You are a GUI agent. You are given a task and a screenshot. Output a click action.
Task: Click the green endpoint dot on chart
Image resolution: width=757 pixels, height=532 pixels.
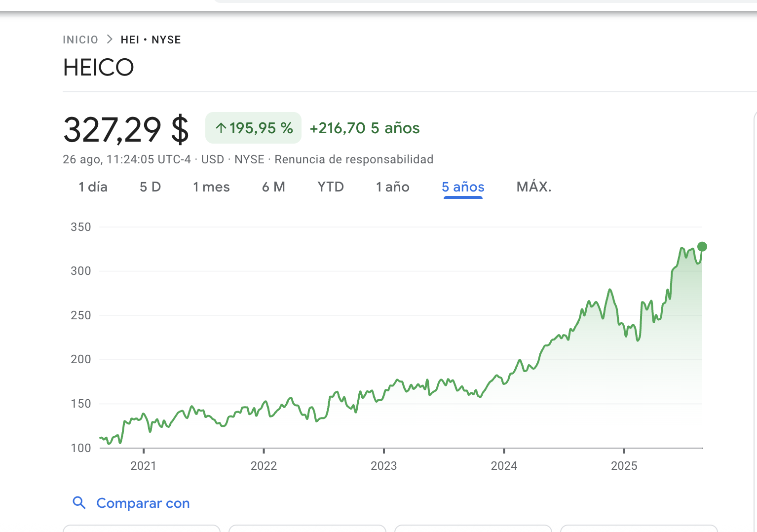click(x=702, y=247)
